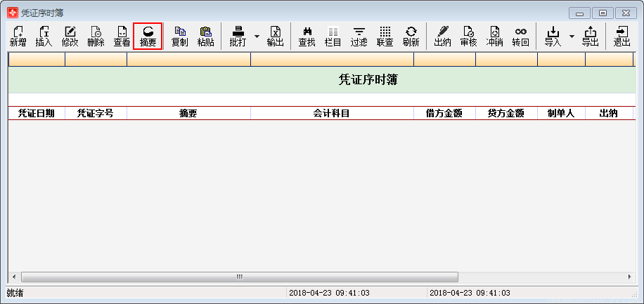
Task: Refresh the list with 刷新 icon
Action: (x=411, y=36)
